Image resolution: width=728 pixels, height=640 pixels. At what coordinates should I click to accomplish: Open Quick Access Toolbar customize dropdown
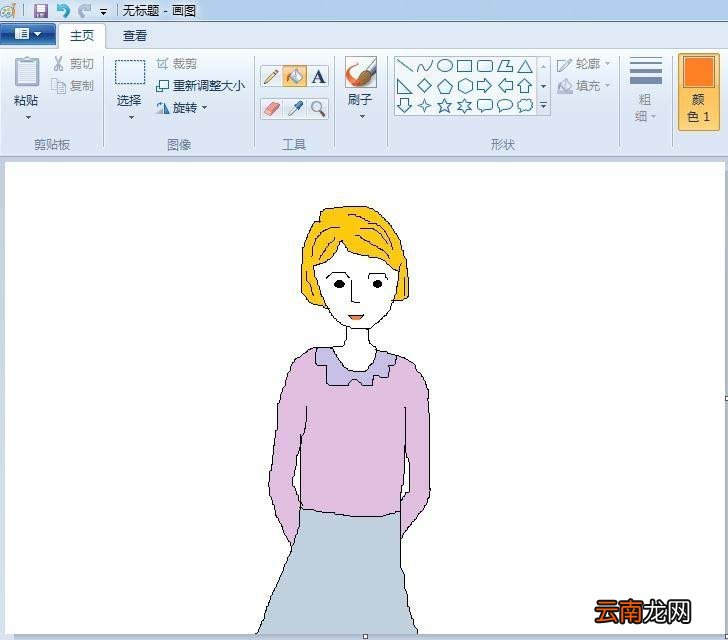coord(104,12)
